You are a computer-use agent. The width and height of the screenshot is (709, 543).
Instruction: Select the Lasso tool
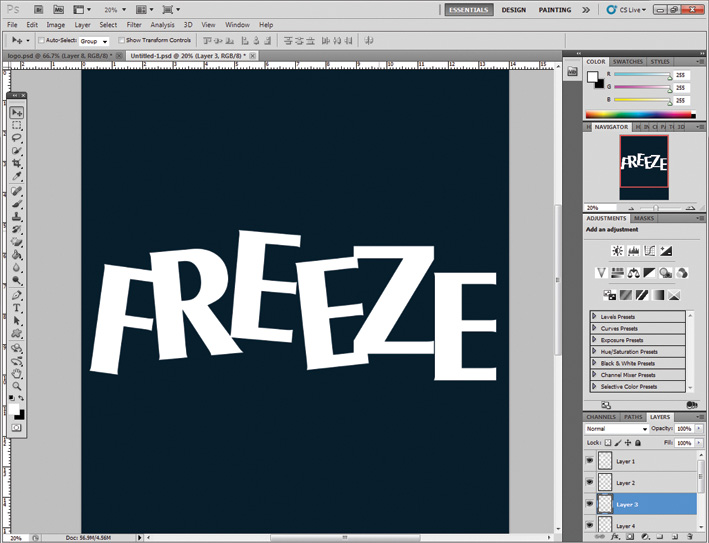point(17,137)
